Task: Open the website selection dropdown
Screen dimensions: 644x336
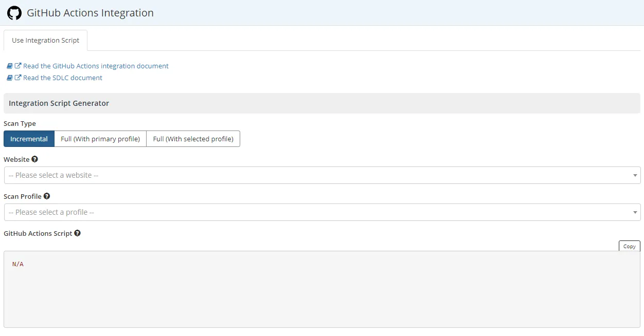Action: 322,175
